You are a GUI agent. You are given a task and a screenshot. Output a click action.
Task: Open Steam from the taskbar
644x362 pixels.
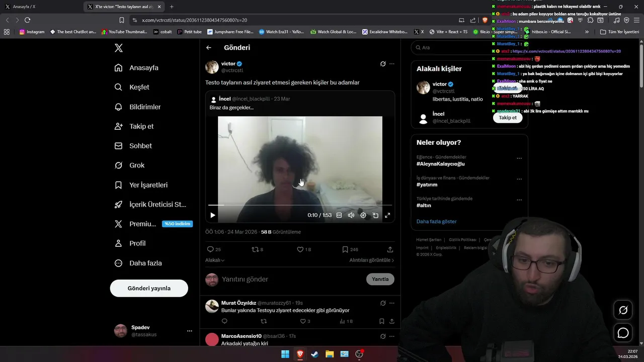(x=314, y=354)
